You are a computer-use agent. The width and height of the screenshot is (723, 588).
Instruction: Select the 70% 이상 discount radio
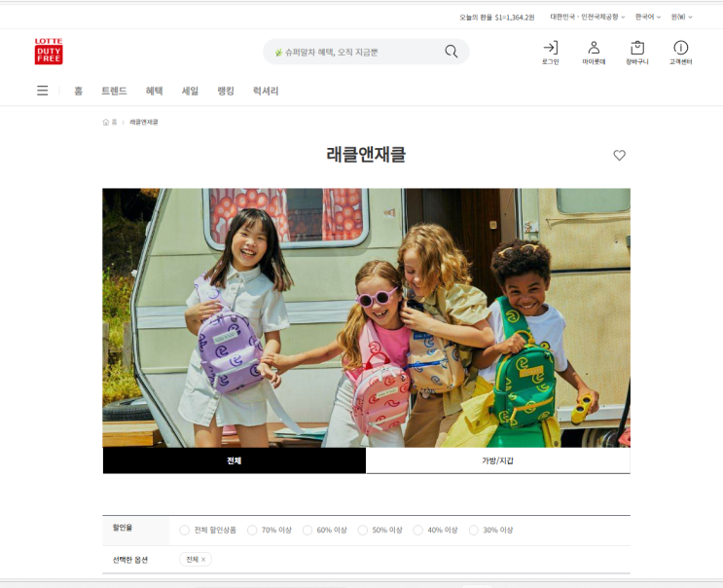click(x=252, y=530)
